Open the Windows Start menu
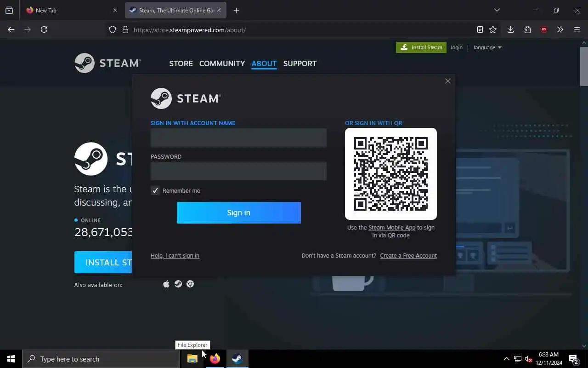 [11, 359]
